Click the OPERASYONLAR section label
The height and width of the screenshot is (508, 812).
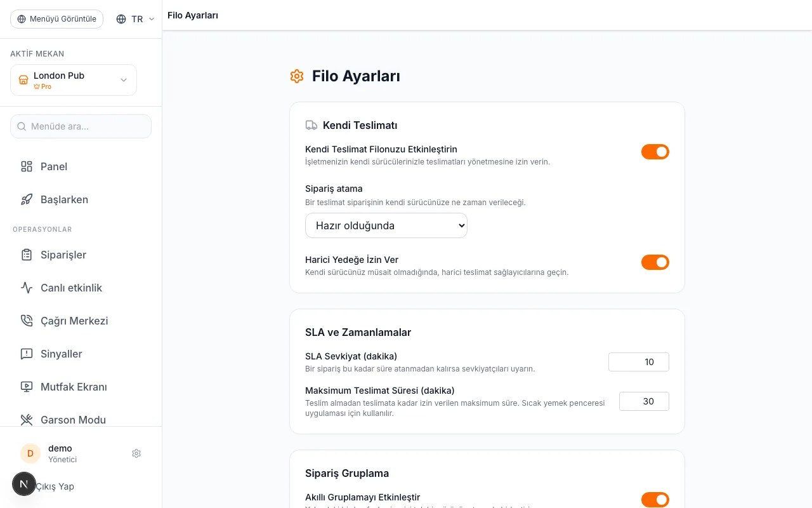point(43,229)
